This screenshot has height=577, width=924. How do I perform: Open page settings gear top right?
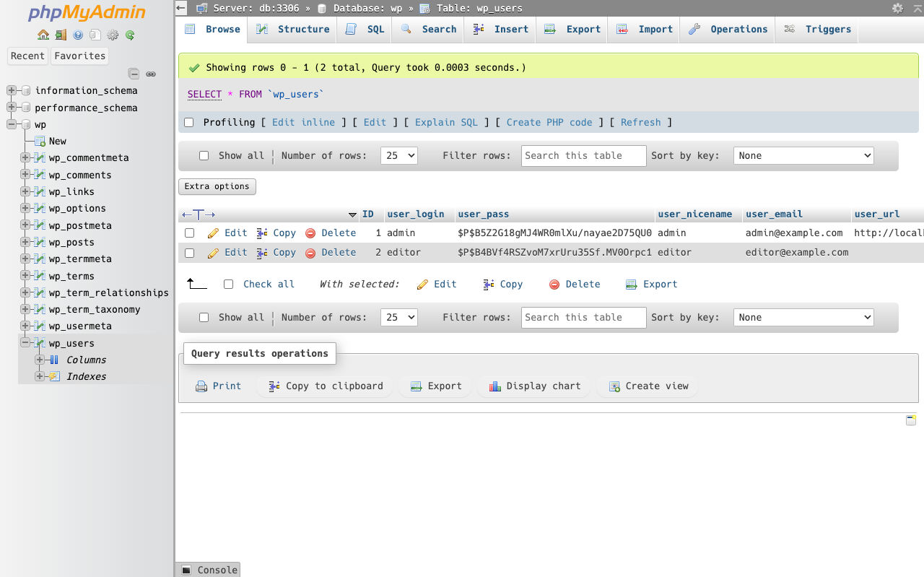pos(897,8)
